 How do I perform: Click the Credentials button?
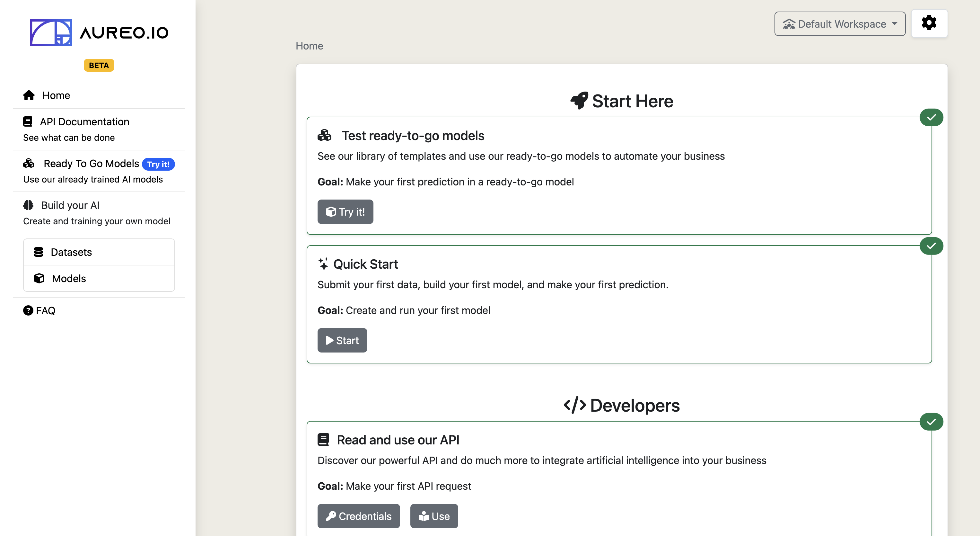point(358,516)
